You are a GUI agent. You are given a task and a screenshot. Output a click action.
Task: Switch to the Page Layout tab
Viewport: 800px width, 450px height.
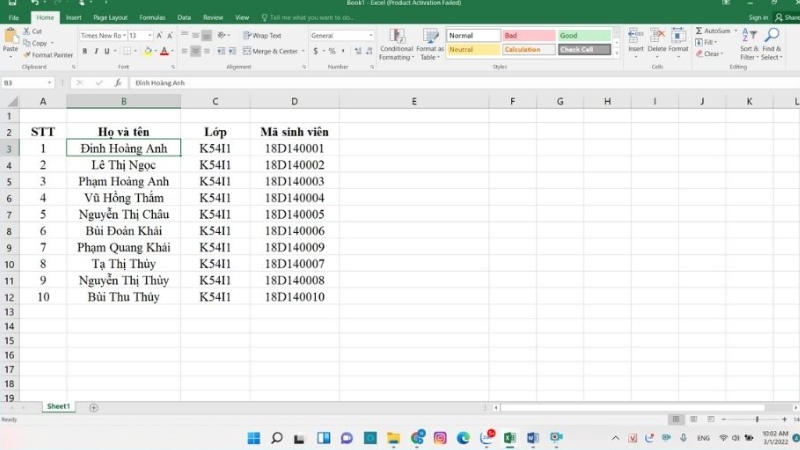[x=110, y=18]
